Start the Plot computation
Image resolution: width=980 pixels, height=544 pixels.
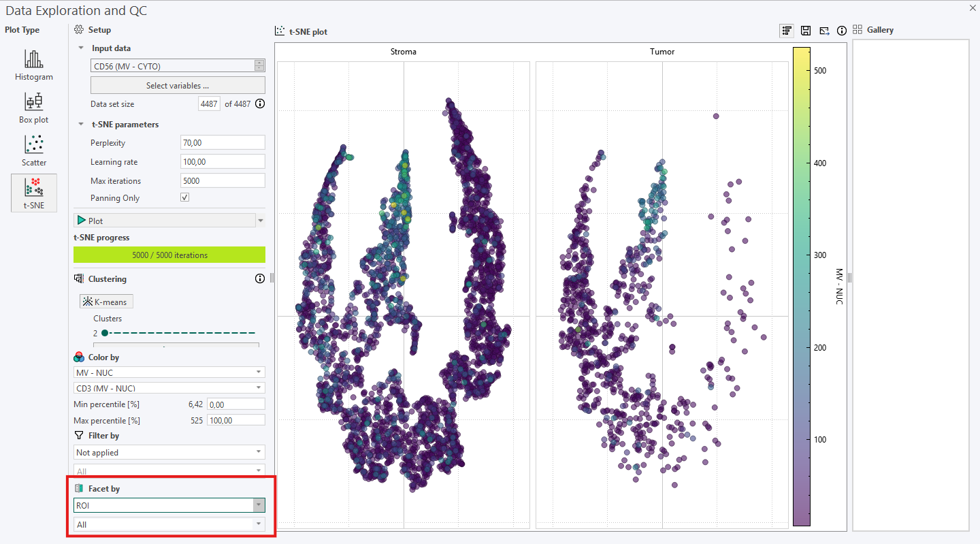coord(163,220)
